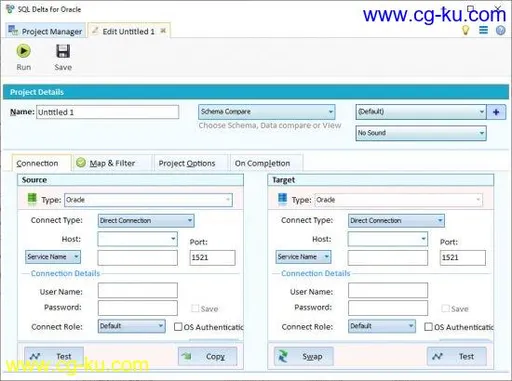Expand the (Default) dropdown

tap(421, 112)
